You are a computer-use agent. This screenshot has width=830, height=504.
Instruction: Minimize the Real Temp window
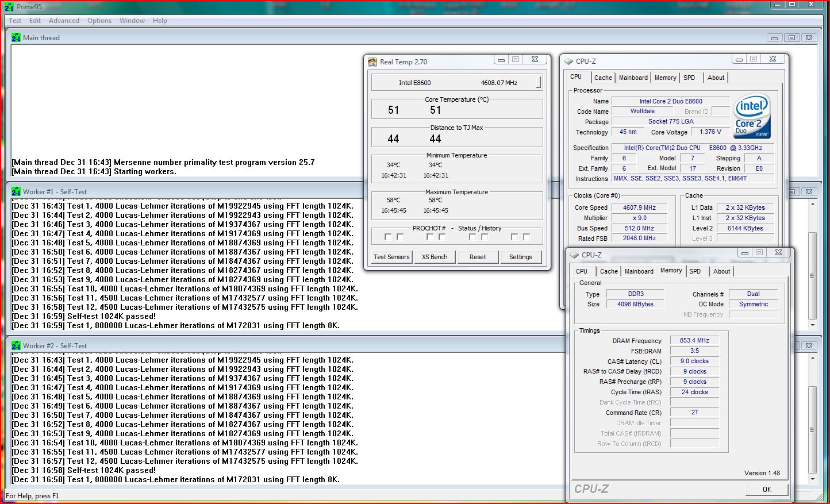click(501, 60)
